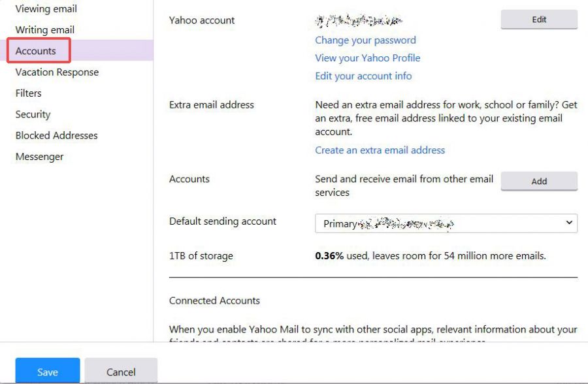Cancel the settings dialog
This screenshot has height=384, width=588.
tap(121, 371)
